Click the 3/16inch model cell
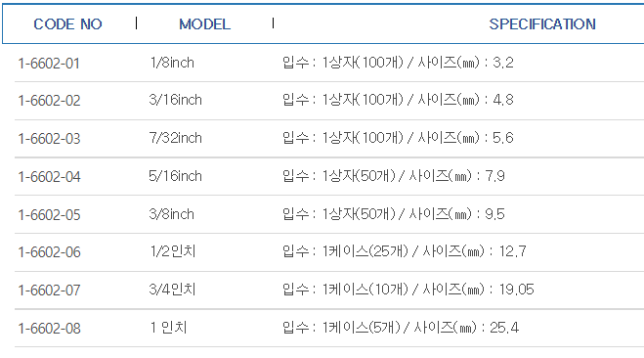Image resolution: width=644 pixels, height=358 pixels. 175,100
